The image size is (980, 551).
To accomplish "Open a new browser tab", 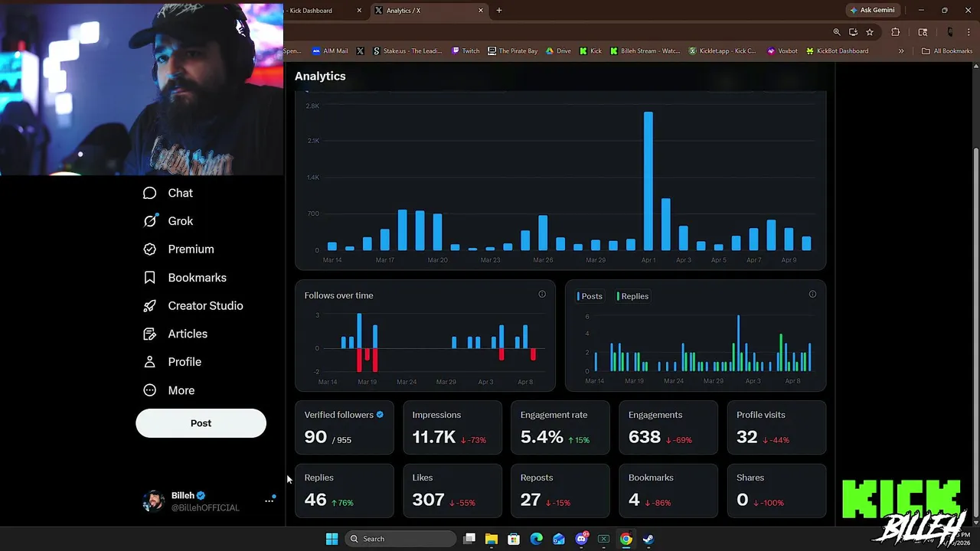I will point(499,11).
